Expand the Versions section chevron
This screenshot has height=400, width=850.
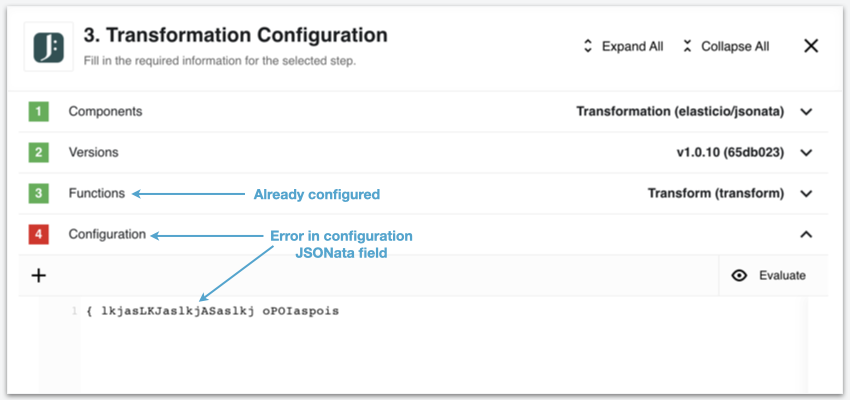[x=807, y=153]
